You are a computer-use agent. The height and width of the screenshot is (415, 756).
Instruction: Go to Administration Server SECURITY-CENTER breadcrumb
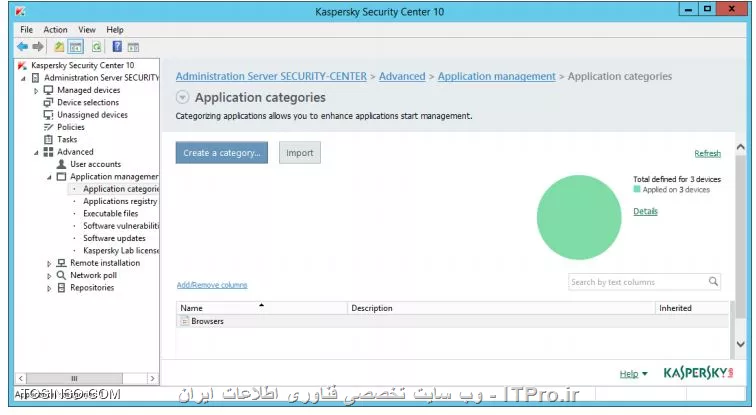point(271,76)
